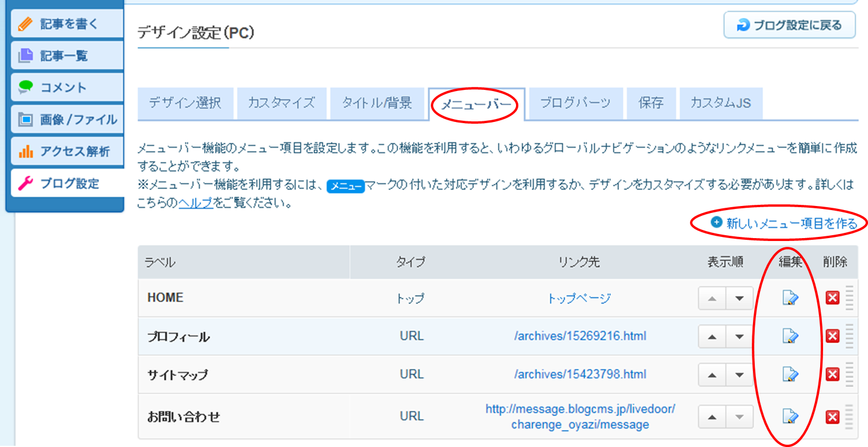Select ブログ設定 in the sidebar
Screen dimensions: 868x447
click(67, 183)
